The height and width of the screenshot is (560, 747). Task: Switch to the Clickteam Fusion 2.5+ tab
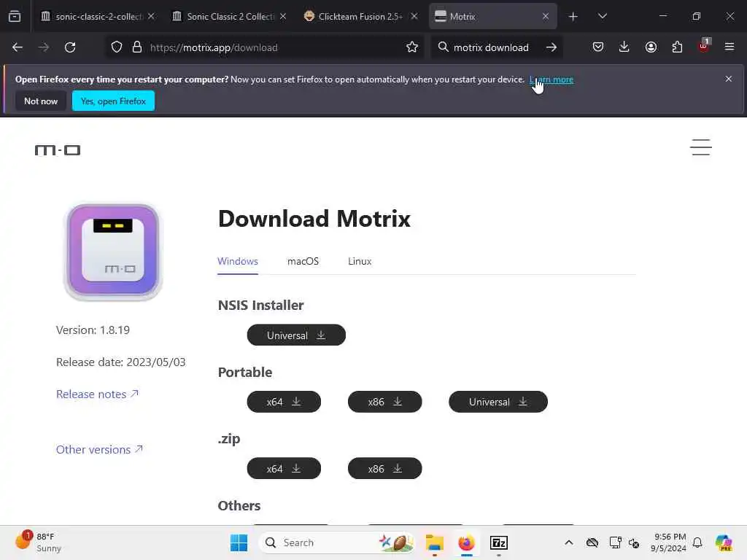tap(360, 17)
